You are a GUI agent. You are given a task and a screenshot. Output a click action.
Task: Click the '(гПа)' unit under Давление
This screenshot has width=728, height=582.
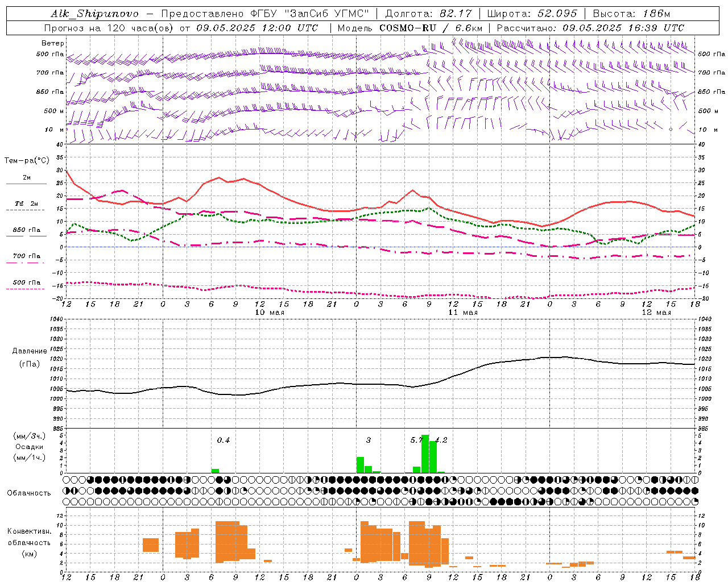point(30,364)
